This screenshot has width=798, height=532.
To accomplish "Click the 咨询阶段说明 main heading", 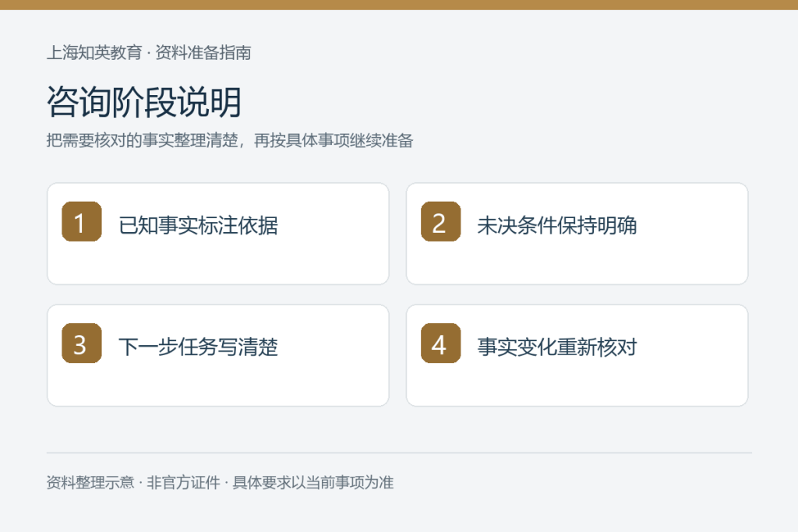I will tap(144, 102).
